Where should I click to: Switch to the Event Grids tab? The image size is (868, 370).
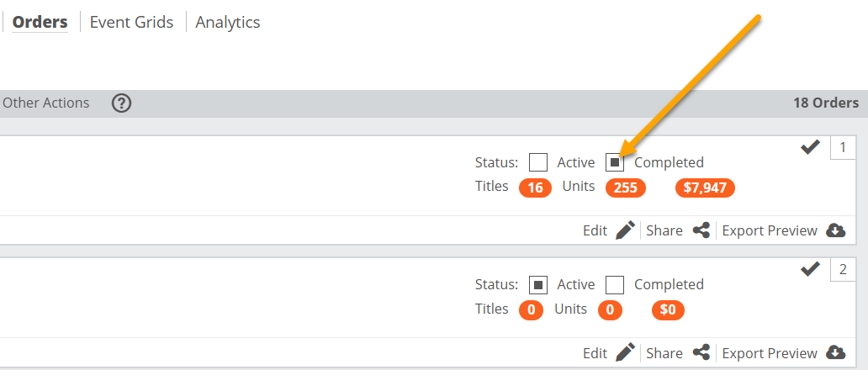point(131,23)
